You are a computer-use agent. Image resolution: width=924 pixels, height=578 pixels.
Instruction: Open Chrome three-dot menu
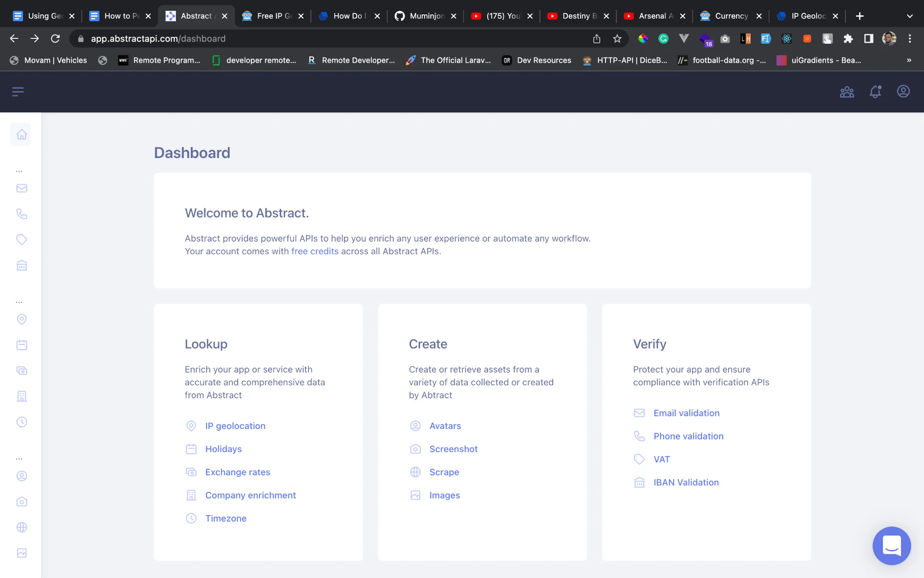[x=910, y=39]
